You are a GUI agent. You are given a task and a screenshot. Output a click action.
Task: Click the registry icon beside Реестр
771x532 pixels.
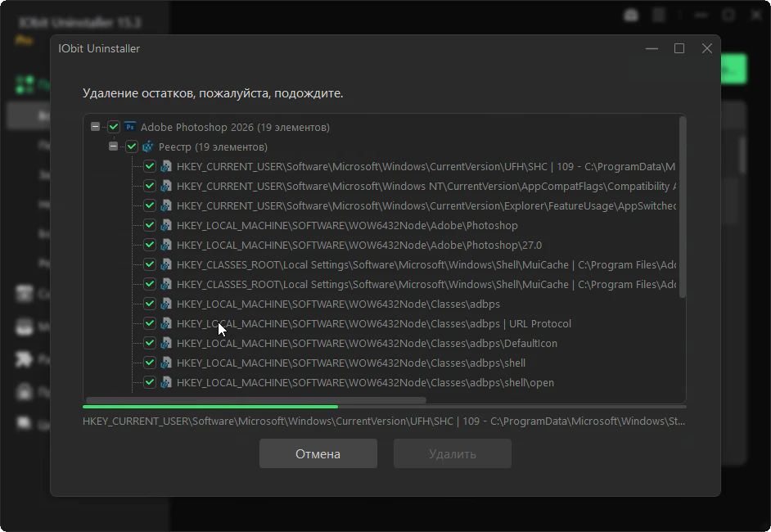coord(148,147)
